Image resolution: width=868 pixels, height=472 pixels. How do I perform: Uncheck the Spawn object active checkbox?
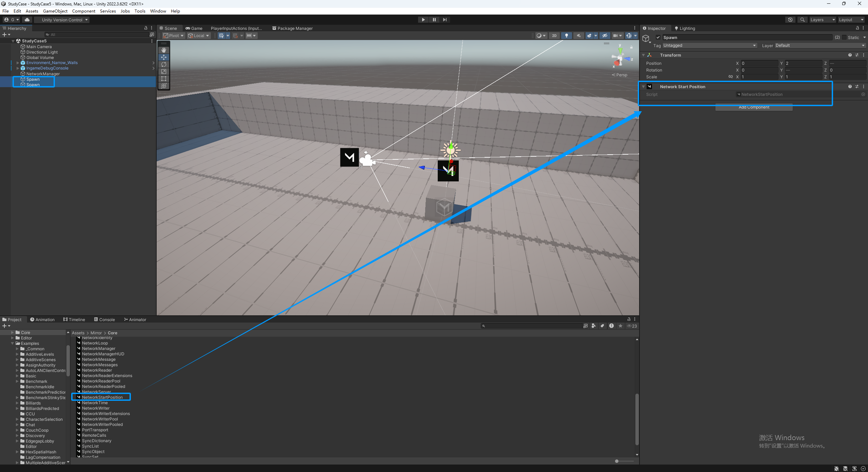coord(658,38)
